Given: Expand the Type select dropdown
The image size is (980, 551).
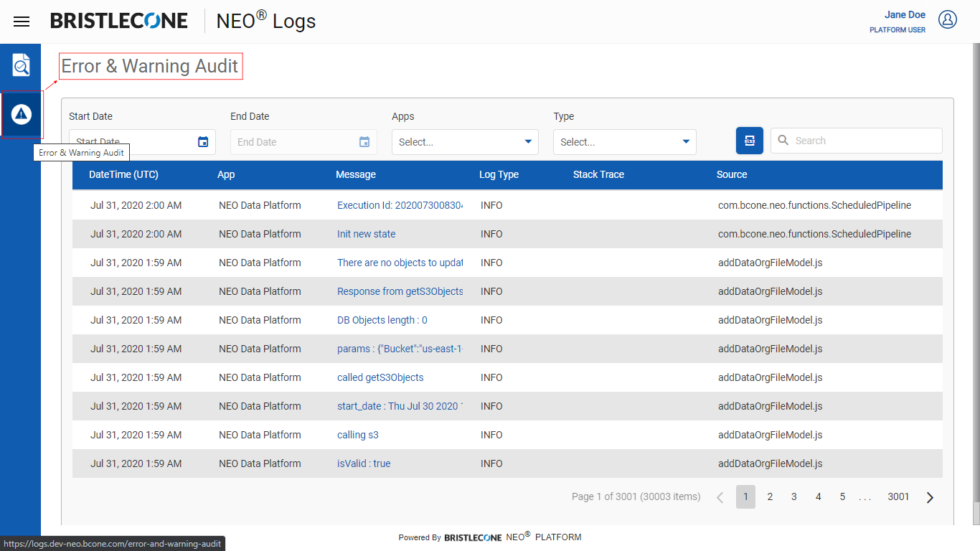Looking at the screenshot, I should point(624,142).
